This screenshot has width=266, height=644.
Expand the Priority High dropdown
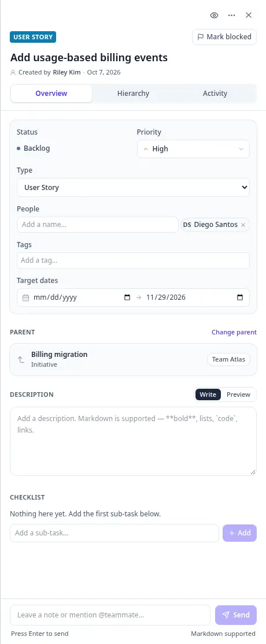click(x=193, y=149)
